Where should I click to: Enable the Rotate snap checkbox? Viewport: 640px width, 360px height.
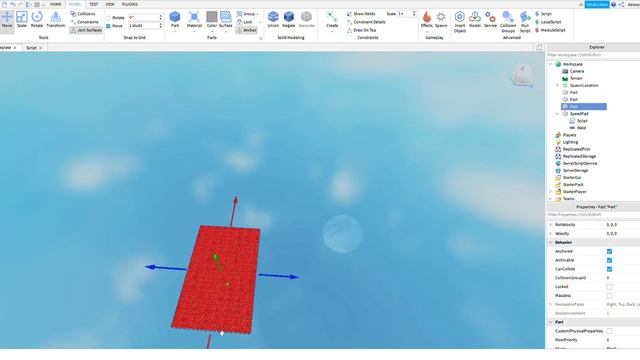click(108, 18)
